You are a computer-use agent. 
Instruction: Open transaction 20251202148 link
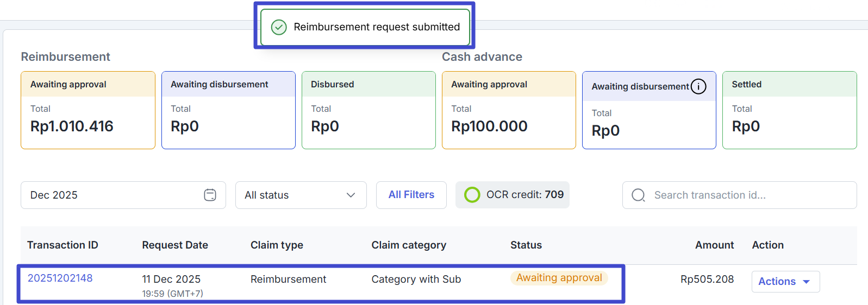pos(60,278)
